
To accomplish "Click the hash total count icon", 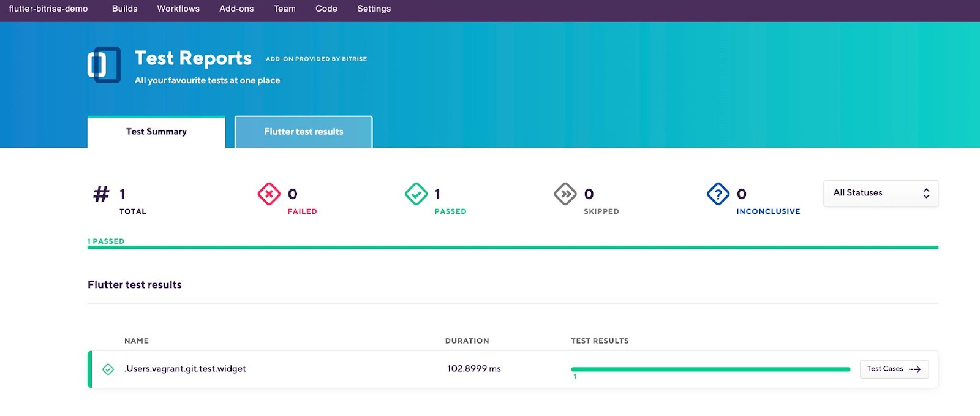I will click(101, 194).
